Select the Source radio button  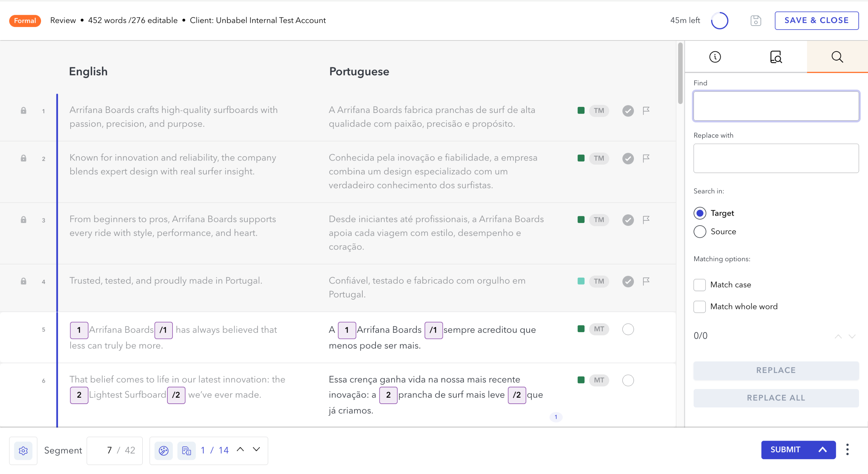(x=700, y=232)
